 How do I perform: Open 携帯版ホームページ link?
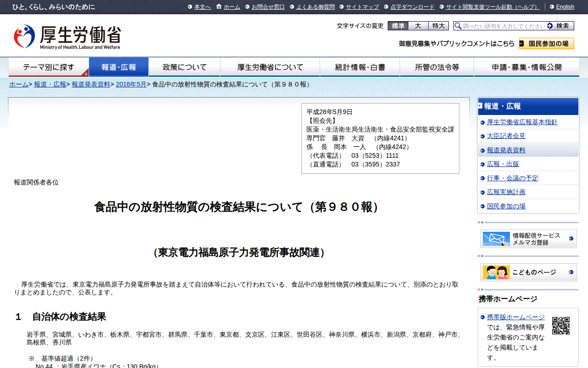tap(516, 317)
